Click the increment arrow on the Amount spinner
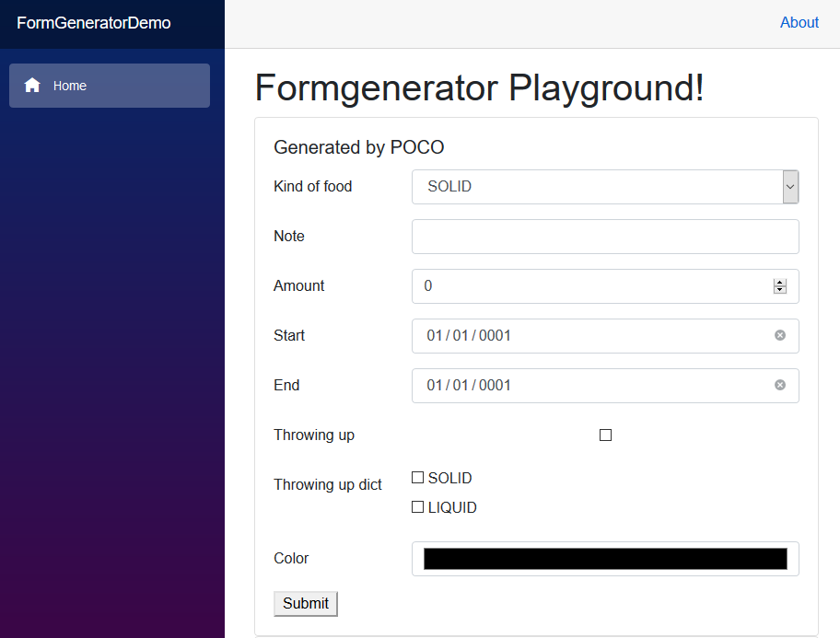 click(780, 281)
